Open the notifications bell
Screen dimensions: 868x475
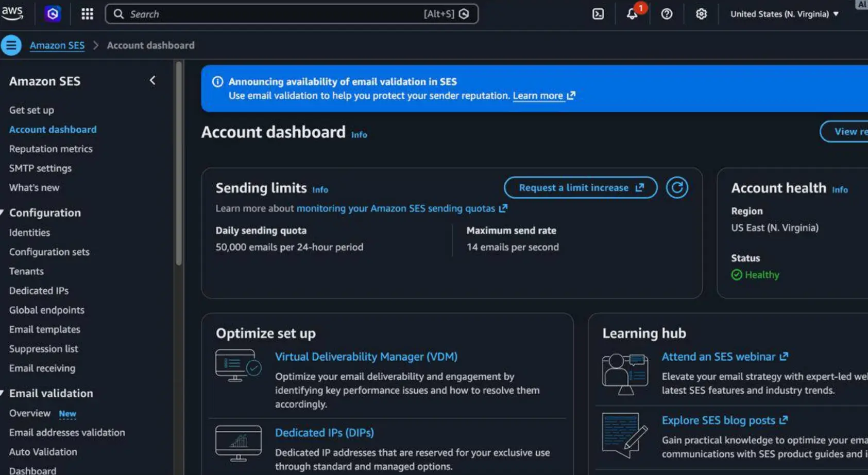point(632,14)
